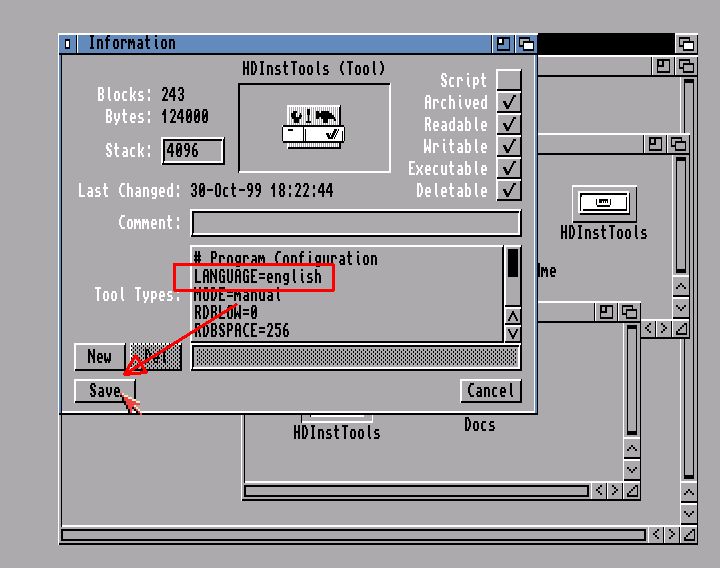This screenshot has height=568, width=720.
Task: Click the HDInstTools tool icon image in Information
Action: click(314, 127)
